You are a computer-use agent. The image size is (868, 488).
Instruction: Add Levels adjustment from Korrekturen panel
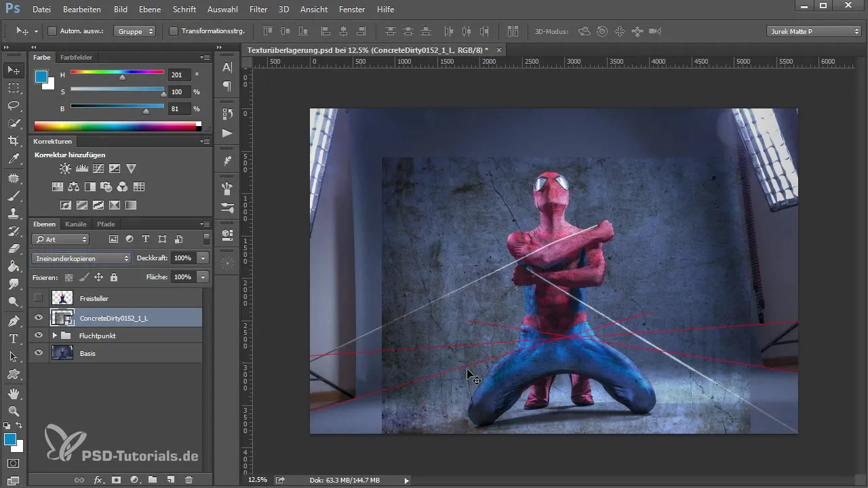(x=81, y=168)
